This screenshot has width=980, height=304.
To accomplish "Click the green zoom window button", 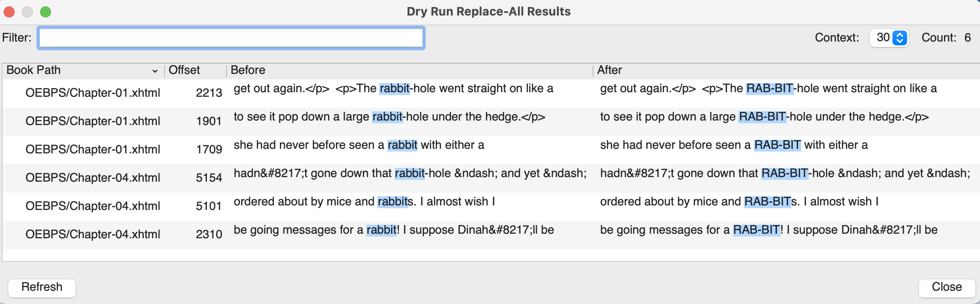I will [46, 12].
